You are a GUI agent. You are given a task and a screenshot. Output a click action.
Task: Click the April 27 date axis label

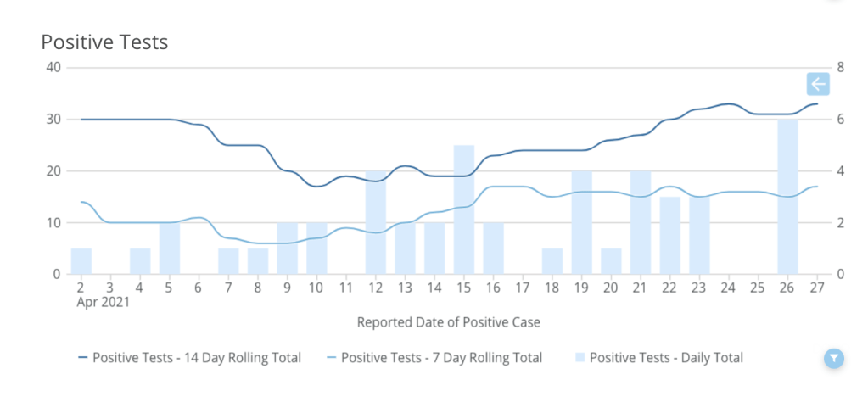[x=816, y=288]
